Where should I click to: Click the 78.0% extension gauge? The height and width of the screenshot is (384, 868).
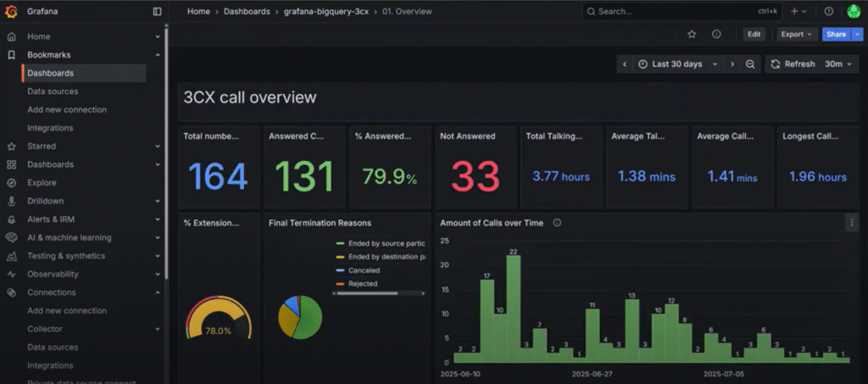[x=218, y=320]
